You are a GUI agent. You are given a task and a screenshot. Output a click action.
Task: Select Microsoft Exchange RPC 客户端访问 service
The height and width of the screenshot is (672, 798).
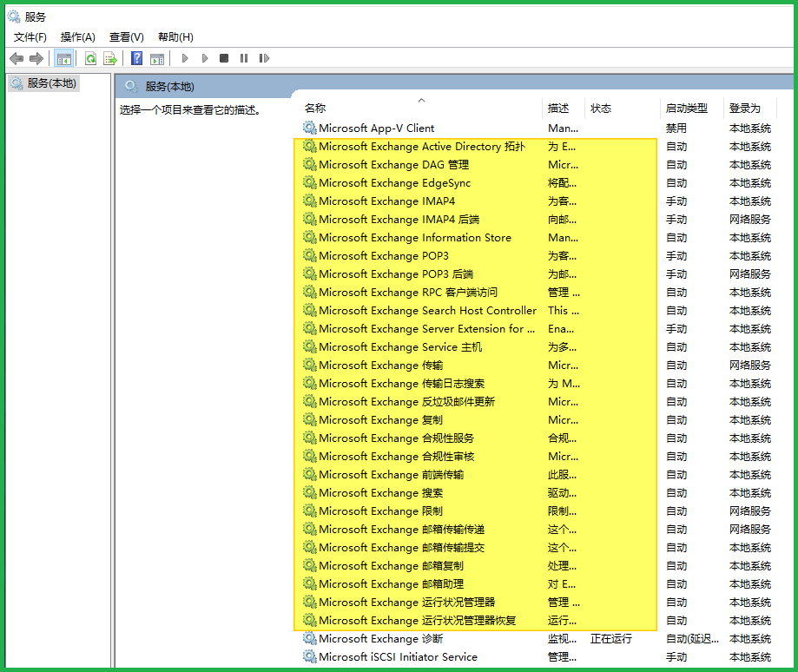point(408,292)
